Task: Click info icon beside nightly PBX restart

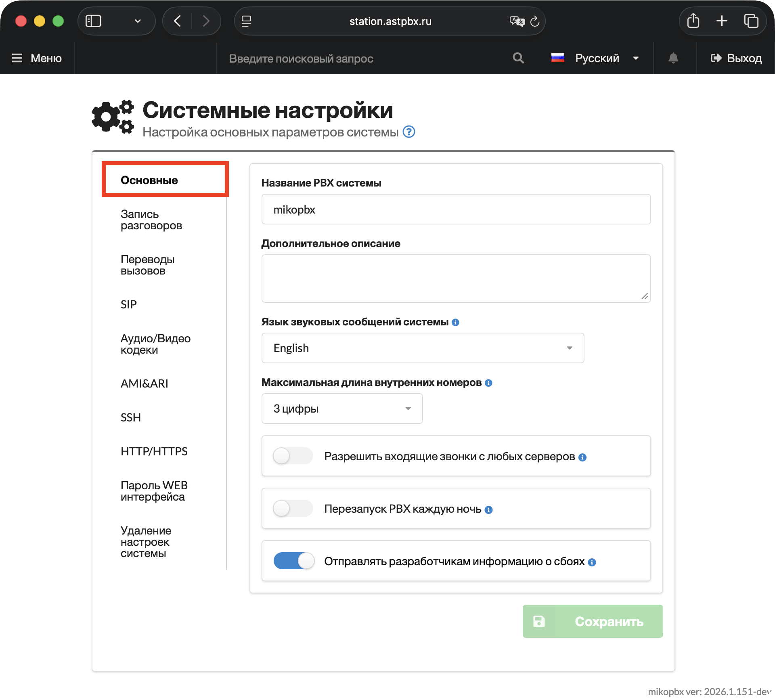Action: (488, 510)
